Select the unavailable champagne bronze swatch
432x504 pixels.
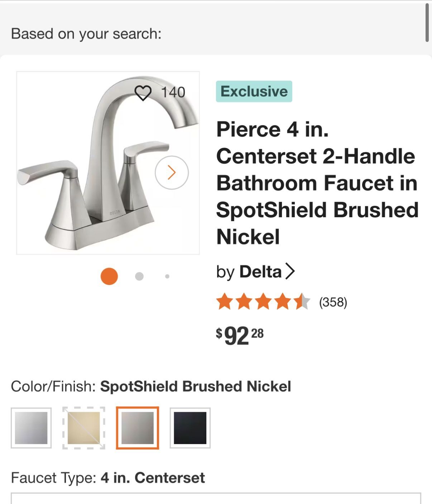click(x=84, y=428)
